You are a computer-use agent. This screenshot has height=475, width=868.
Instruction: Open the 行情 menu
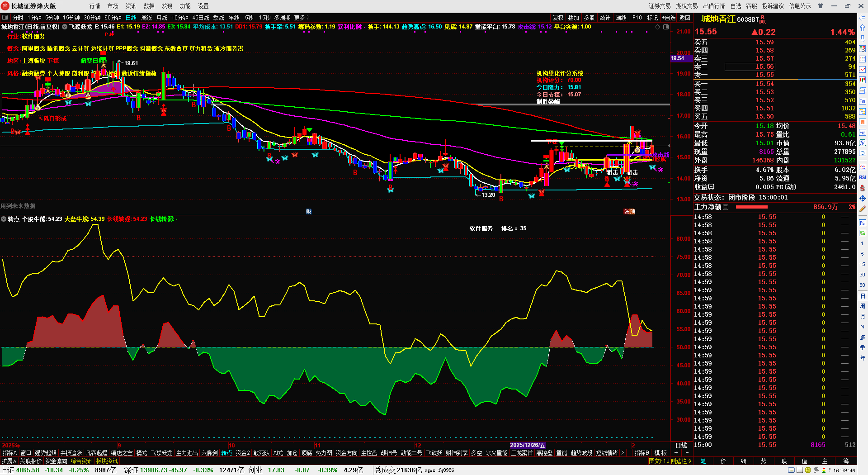click(x=94, y=6)
